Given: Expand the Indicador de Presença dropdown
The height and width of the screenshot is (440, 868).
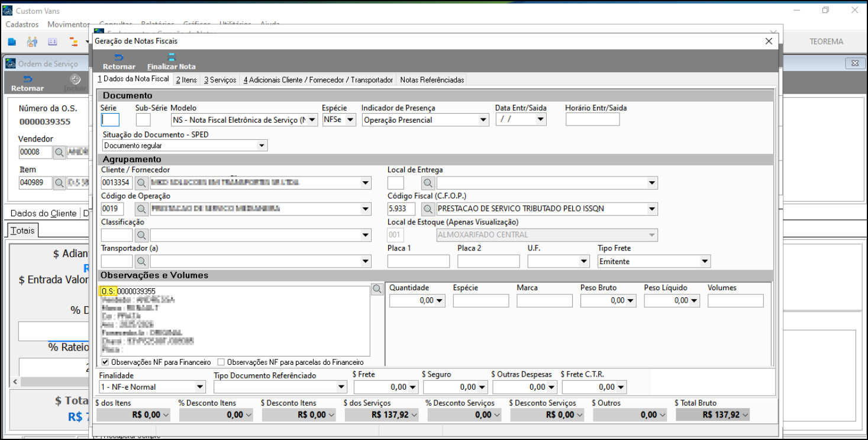Looking at the screenshot, I should tap(483, 120).
